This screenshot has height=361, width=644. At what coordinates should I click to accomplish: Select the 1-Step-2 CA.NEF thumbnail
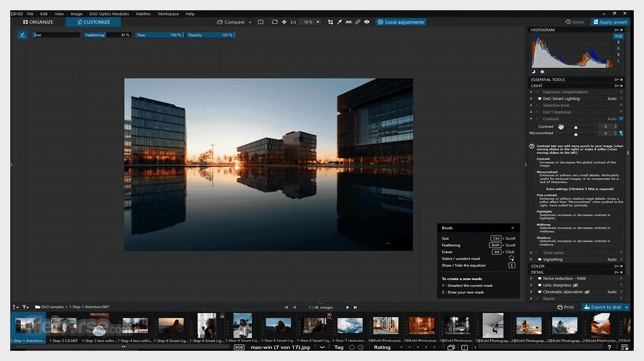(x=64, y=327)
